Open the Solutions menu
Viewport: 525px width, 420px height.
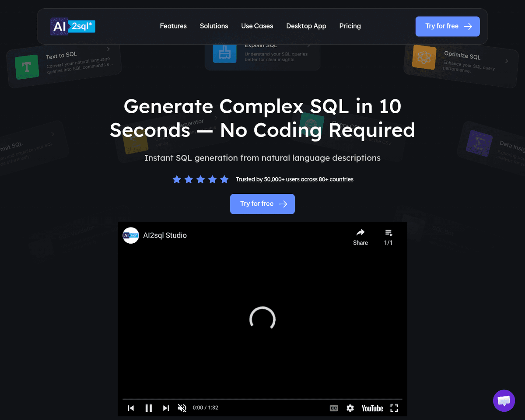[214, 26]
